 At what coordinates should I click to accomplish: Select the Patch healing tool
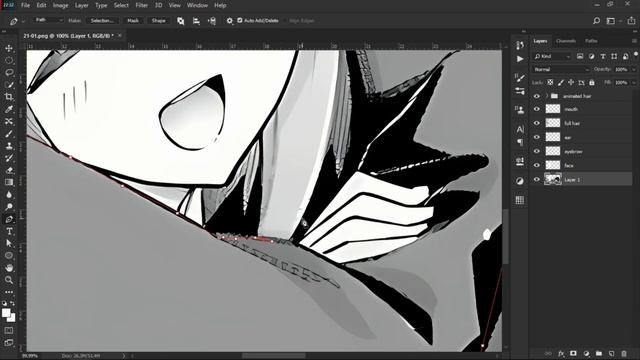(9, 122)
